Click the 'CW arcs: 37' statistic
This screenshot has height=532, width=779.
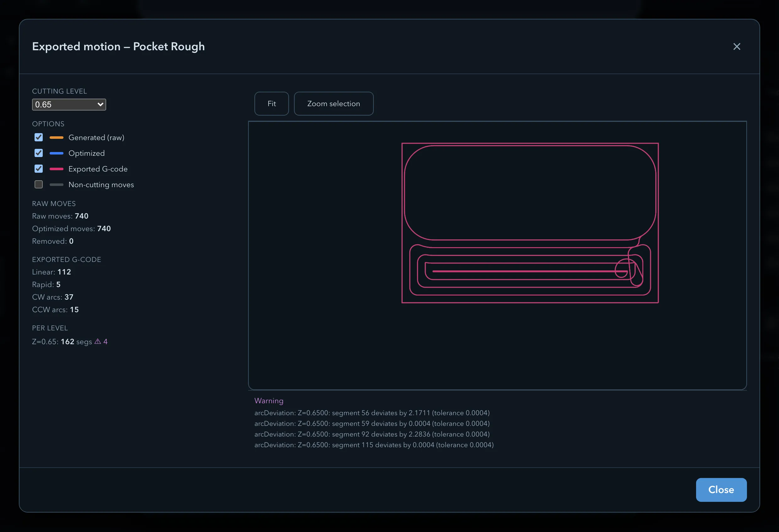53,297
